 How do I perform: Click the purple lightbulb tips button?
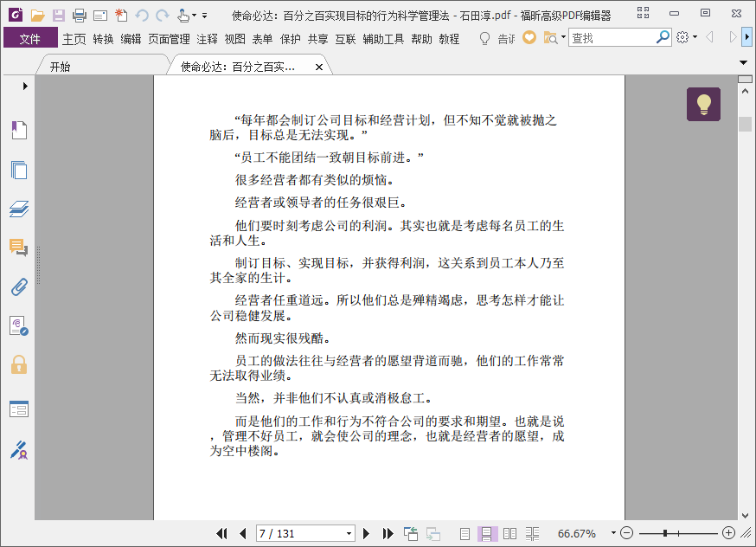point(703,104)
